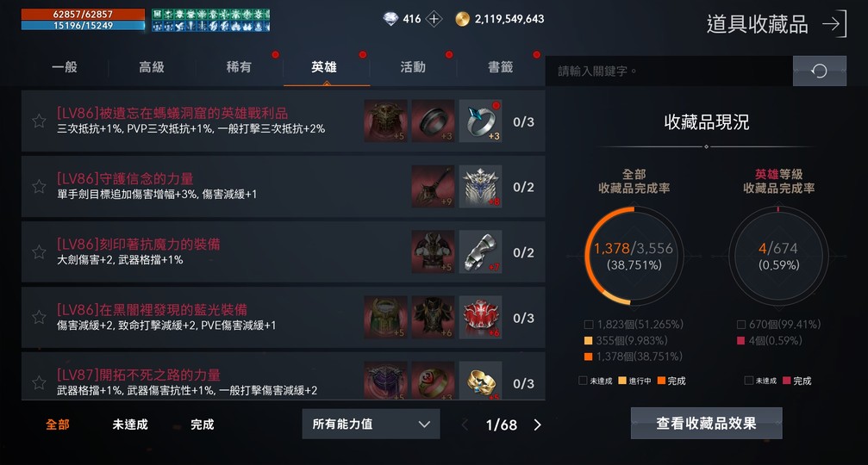Click the red crystal armor +6 icon
868x465 pixels.
pos(480,318)
